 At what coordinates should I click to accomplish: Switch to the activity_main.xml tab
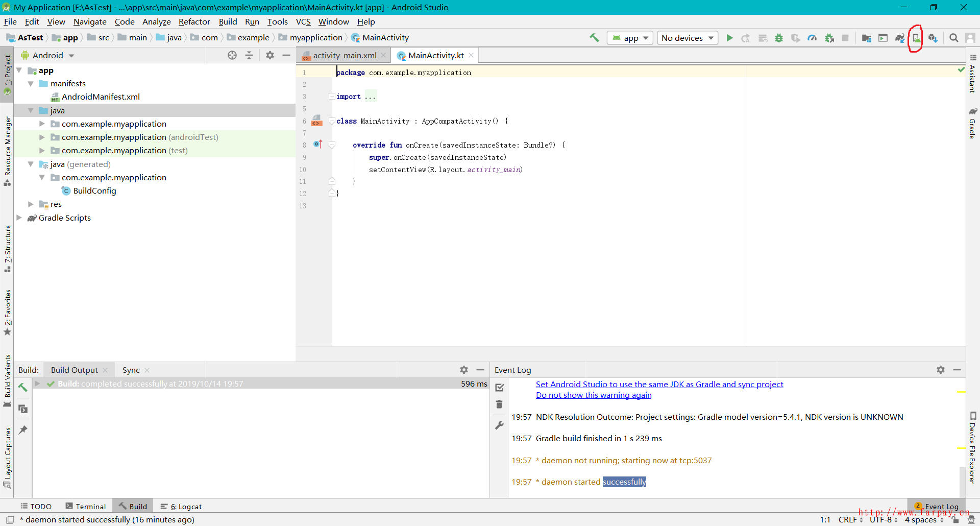coord(345,55)
